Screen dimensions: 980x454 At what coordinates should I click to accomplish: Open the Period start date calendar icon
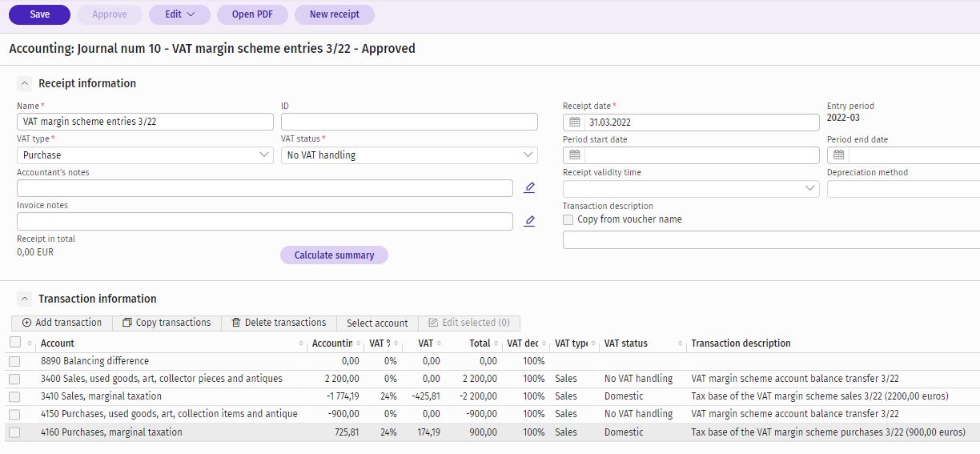pos(574,155)
